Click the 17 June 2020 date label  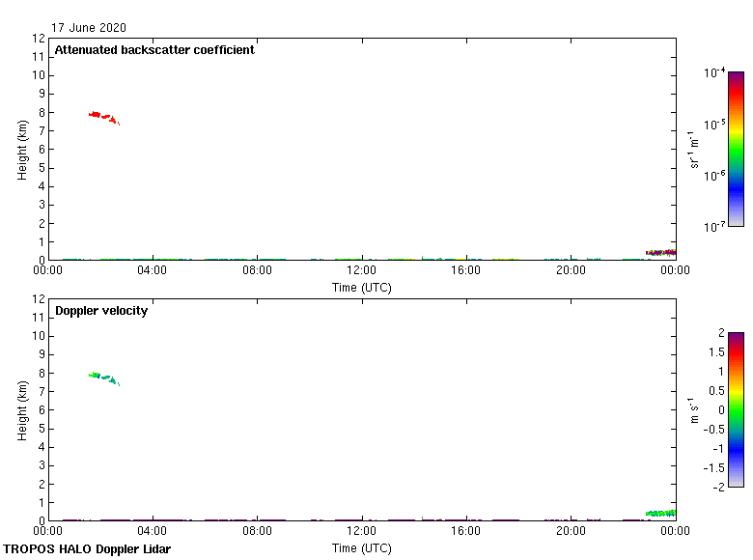tap(89, 28)
